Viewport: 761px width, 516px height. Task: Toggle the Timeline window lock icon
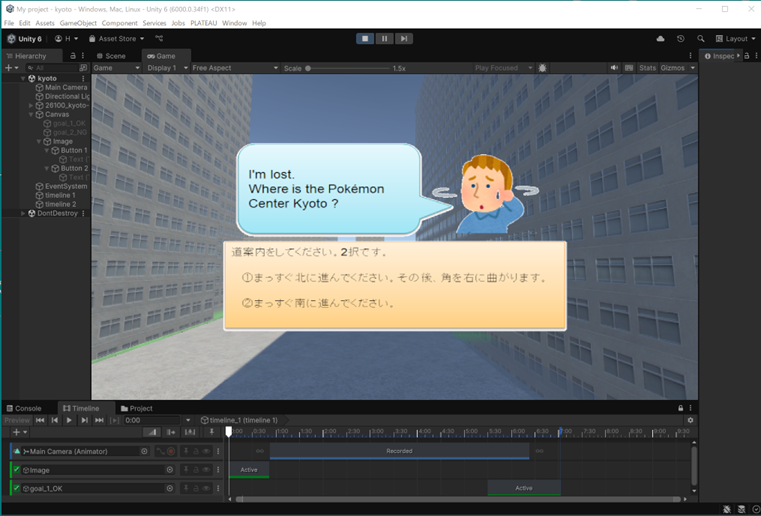tap(681, 408)
